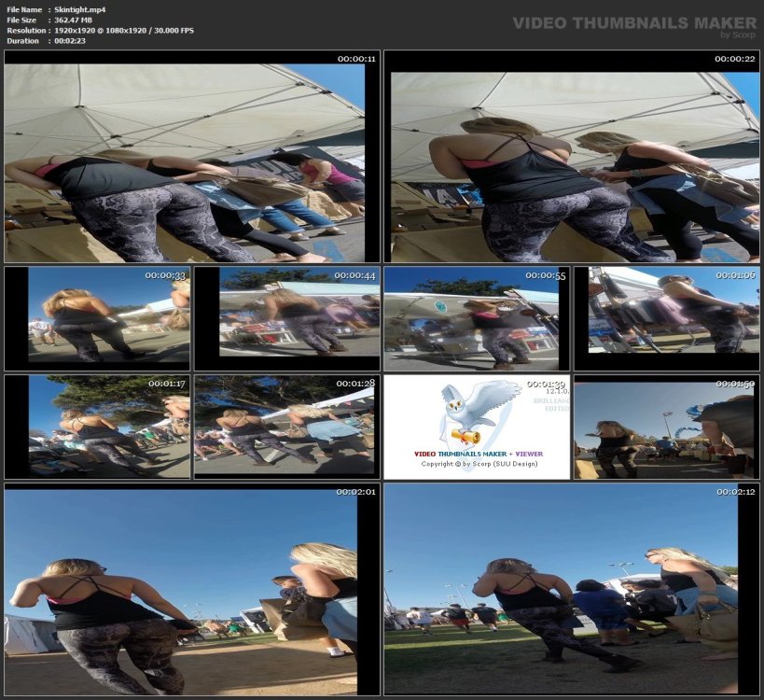The width and height of the screenshot is (764, 700).
Task: Open the frame at timestamp 00:00:22
Action: pos(572,157)
